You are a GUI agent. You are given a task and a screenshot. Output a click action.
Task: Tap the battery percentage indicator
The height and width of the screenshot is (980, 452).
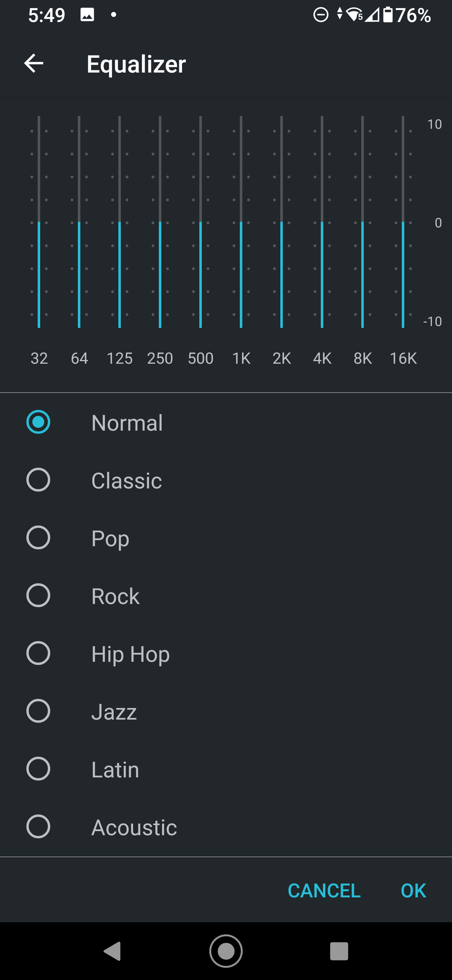(413, 15)
